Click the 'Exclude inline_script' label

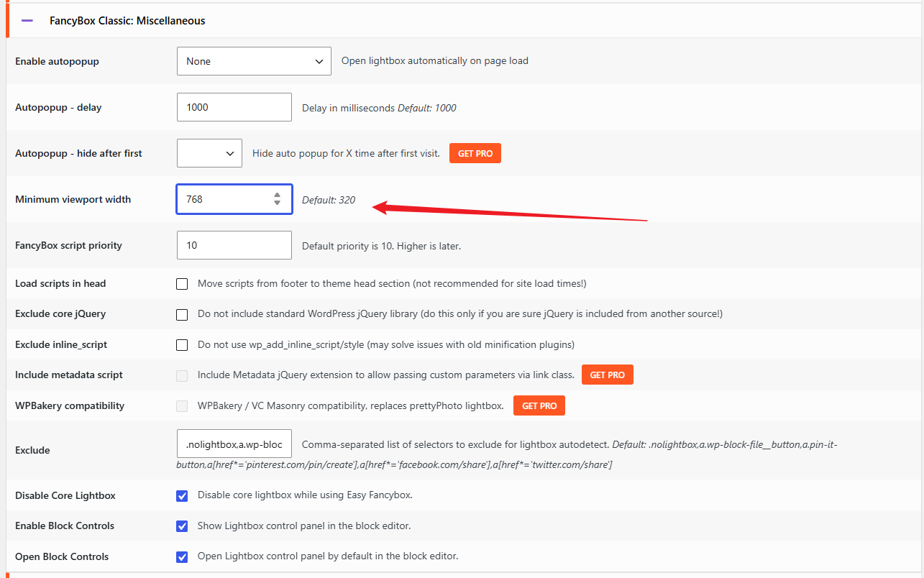(x=61, y=344)
